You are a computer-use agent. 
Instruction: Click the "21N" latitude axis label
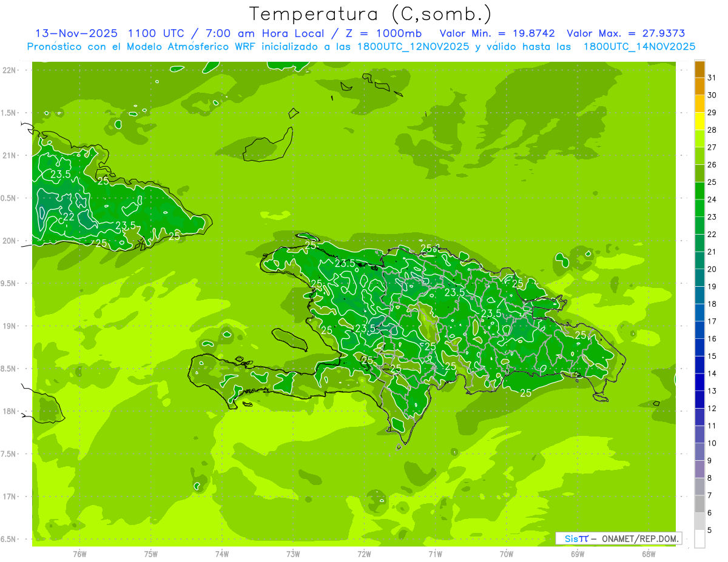pos(10,156)
